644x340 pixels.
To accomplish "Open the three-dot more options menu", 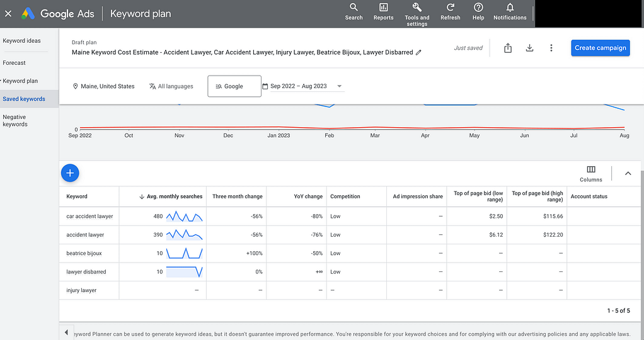I will 551,48.
